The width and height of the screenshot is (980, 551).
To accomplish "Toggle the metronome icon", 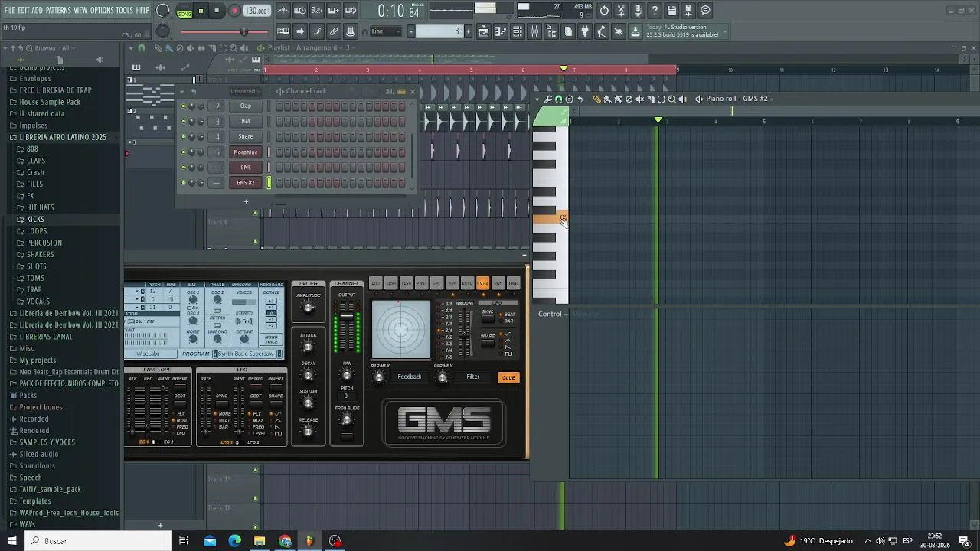I will pyautogui.click(x=283, y=11).
